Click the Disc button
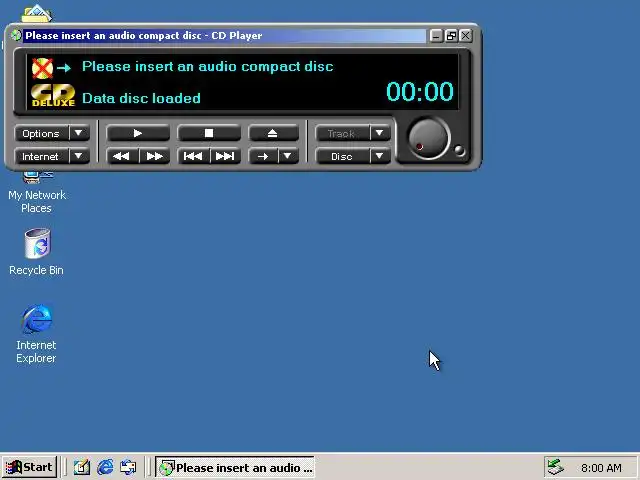 pos(342,157)
